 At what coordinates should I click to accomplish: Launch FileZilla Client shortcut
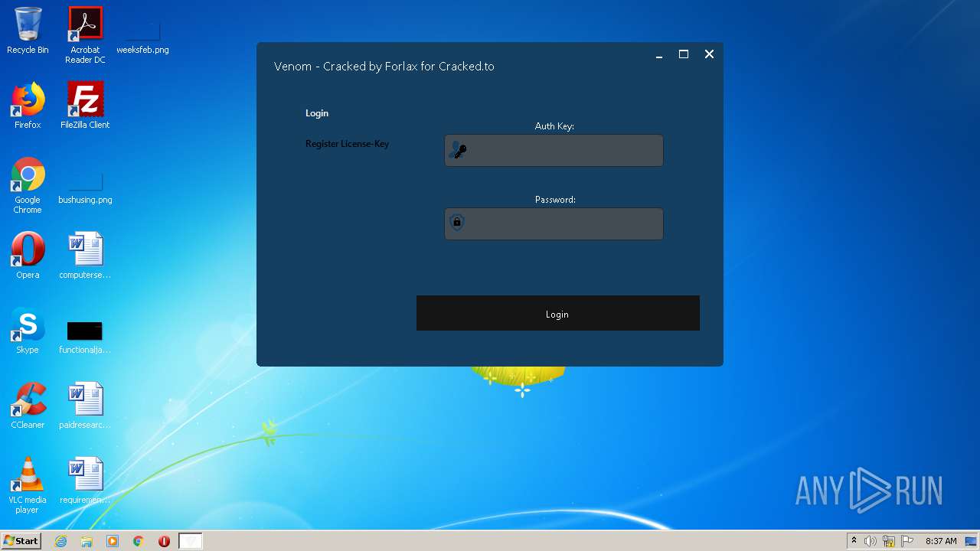click(85, 106)
